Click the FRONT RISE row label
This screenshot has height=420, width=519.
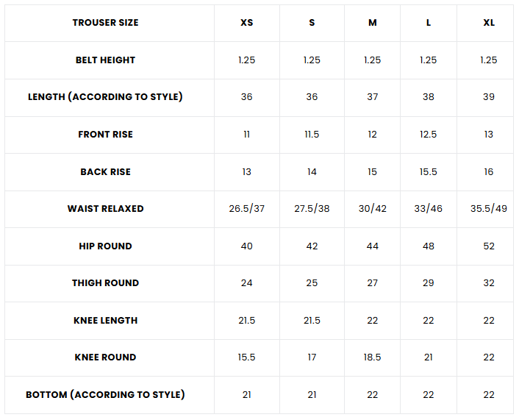[x=105, y=135]
